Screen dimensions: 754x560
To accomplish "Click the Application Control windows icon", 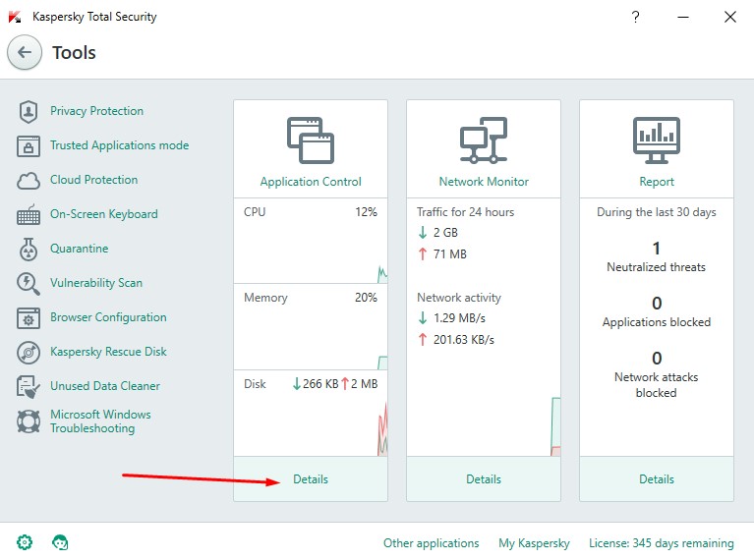I will click(311, 140).
